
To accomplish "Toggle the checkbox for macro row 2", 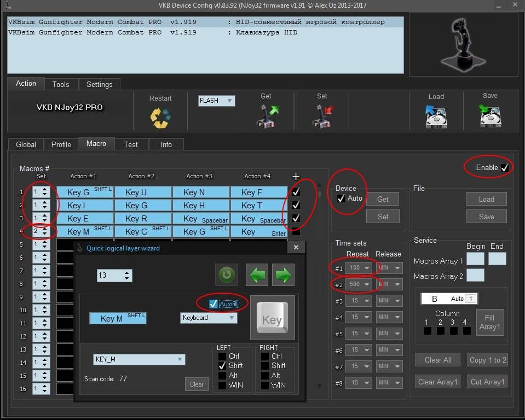I will pos(296,205).
